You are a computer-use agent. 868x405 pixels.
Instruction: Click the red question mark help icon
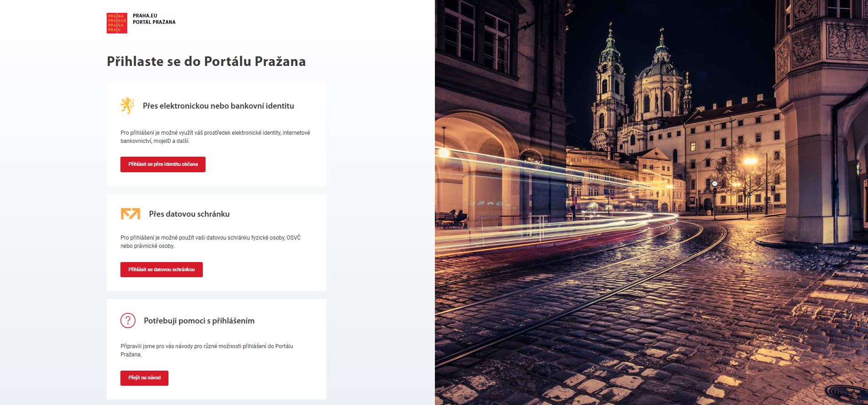pyautogui.click(x=128, y=321)
